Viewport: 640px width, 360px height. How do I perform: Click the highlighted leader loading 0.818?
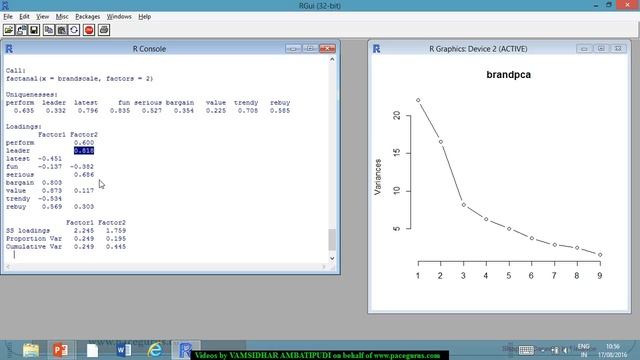(x=84, y=151)
